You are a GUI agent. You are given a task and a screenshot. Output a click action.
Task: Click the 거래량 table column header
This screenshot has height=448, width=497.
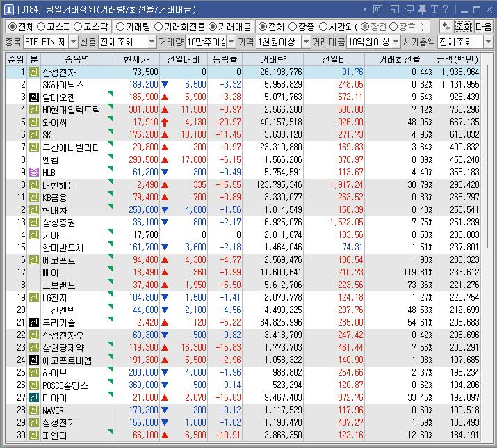click(x=273, y=59)
